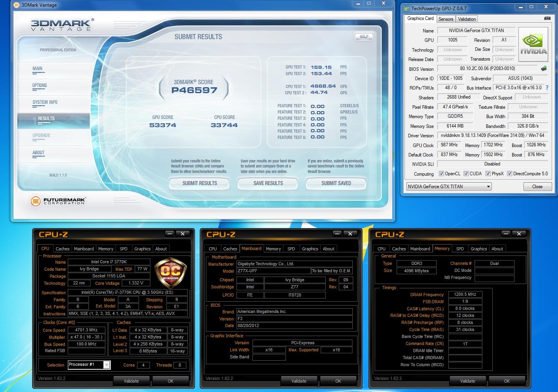Click Validate in the CPU-Z memory window
This screenshot has height=392, width=558.
(x=468, y=381)
